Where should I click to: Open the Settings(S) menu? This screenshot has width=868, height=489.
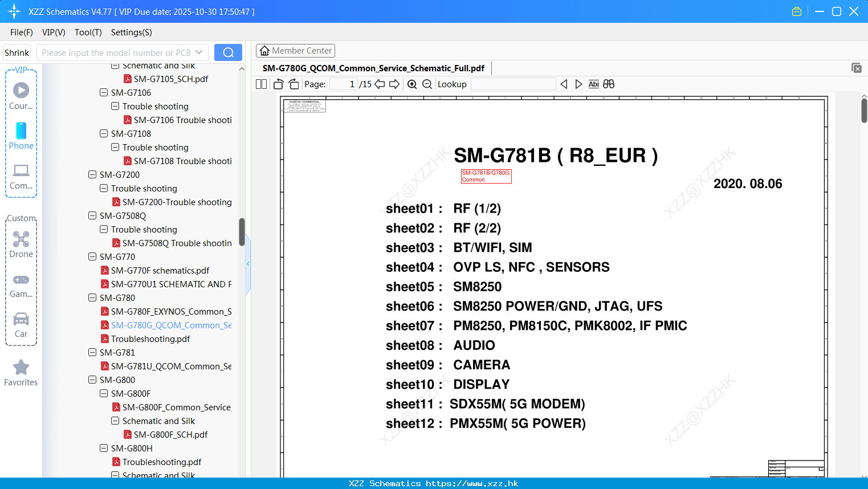coord(132,32)
